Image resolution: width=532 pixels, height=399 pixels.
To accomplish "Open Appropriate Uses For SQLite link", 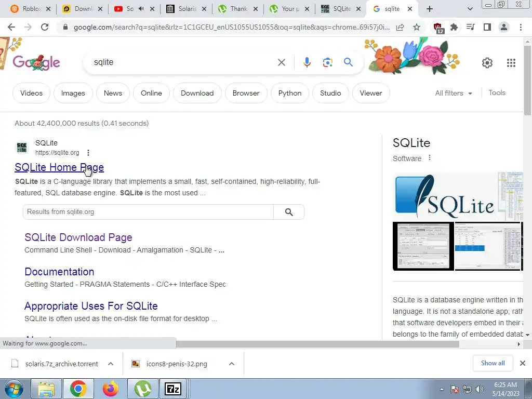I will coord(91,306).
